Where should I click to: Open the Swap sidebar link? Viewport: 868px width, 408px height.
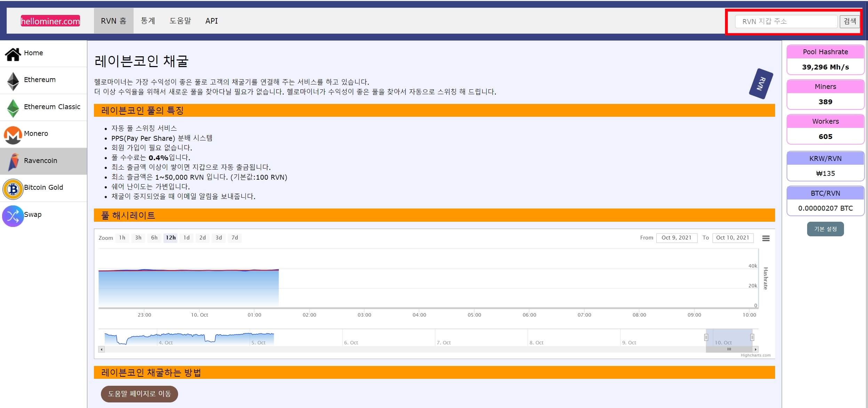43,215
